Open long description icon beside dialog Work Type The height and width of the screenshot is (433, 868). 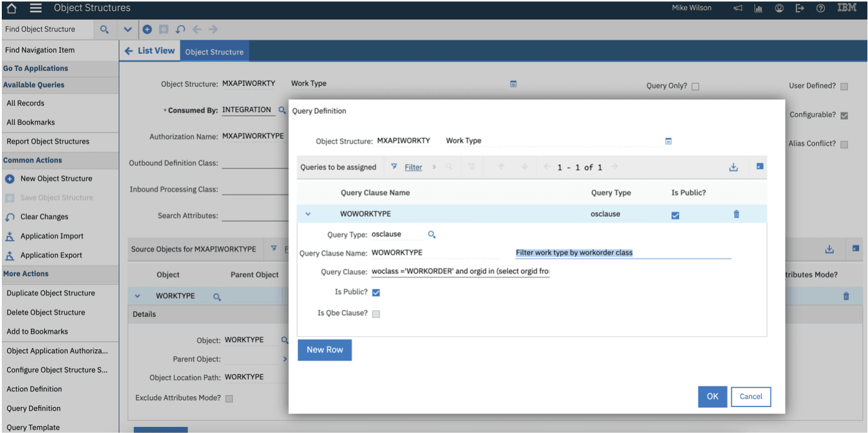tap(668, 141)
